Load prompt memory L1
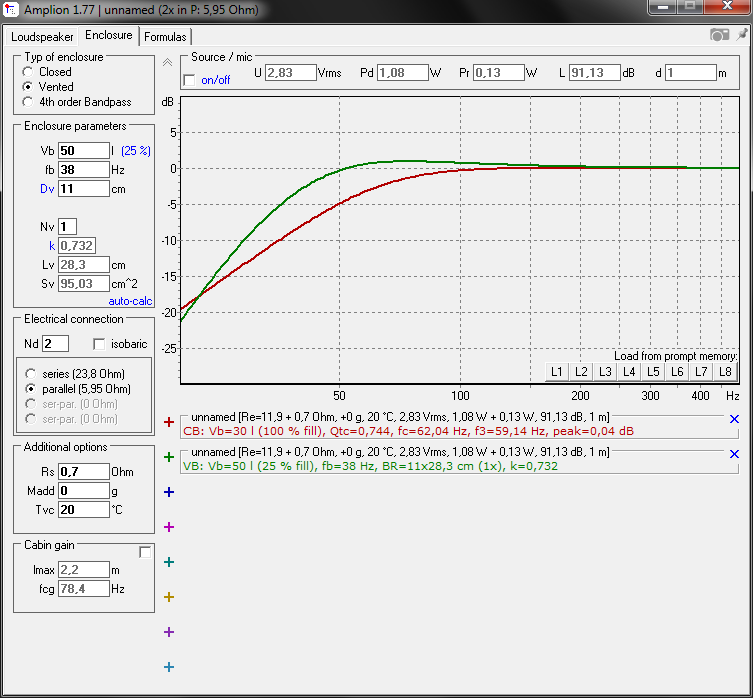753x698 pixels. click(x=557, y=372)
